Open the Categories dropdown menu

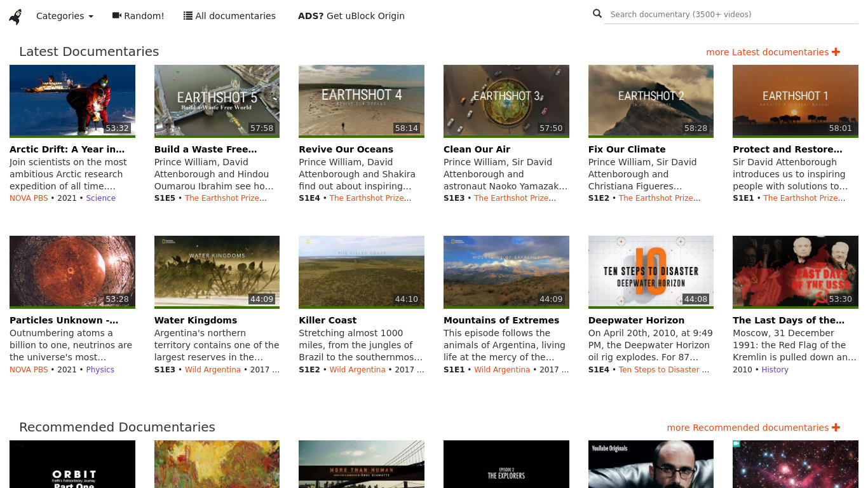[65, 16]
